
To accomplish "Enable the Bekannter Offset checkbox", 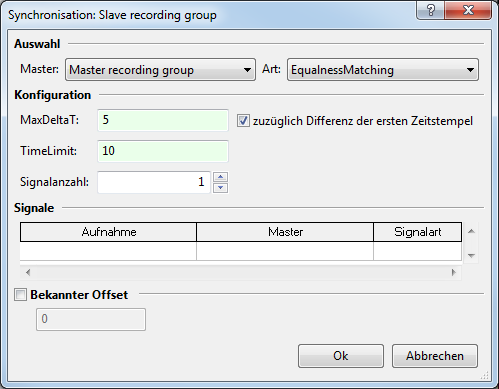I will coord(20,295).
